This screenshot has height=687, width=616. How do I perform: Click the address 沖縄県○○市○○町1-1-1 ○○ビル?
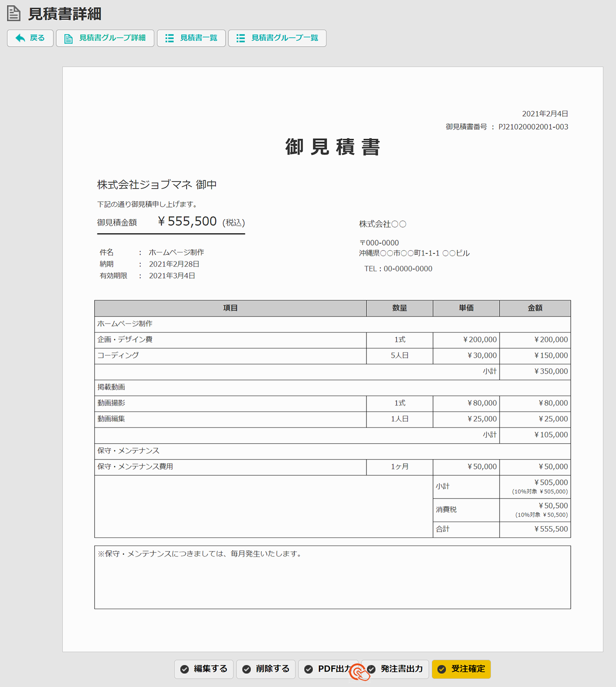[x=414, y=253]
